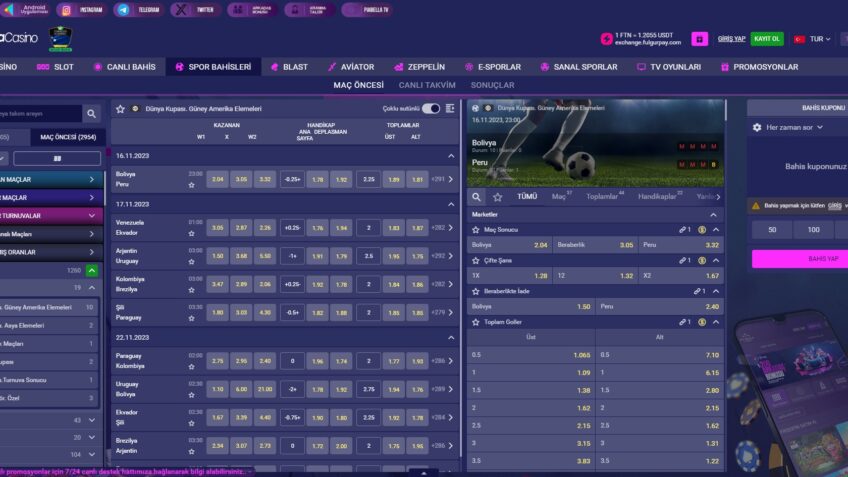
Task: Expand the Her zaman sor dropdown
Action: coord(794,128)
